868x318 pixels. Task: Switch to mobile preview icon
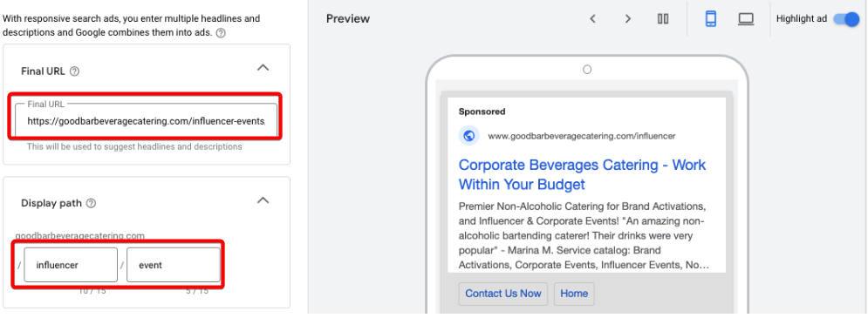[711, 19]
